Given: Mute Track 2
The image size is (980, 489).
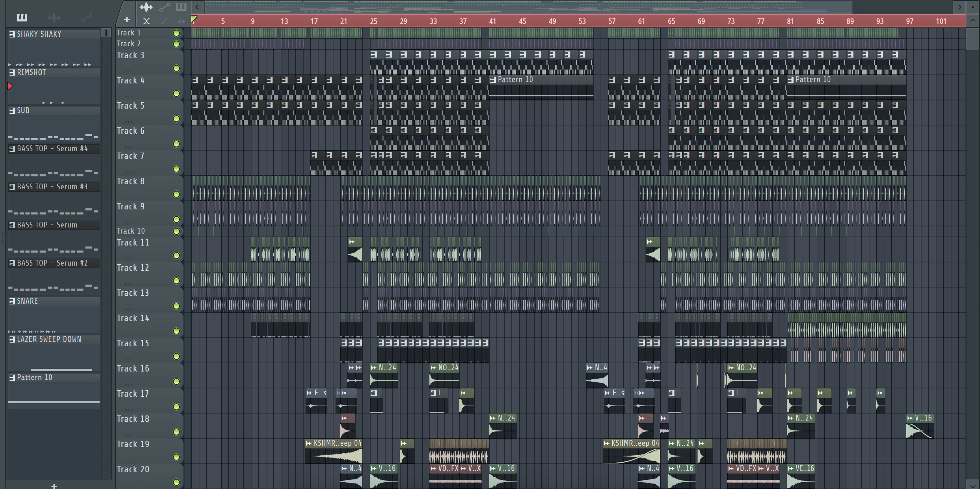Looking at the screenshot, I should pos(176,44).
